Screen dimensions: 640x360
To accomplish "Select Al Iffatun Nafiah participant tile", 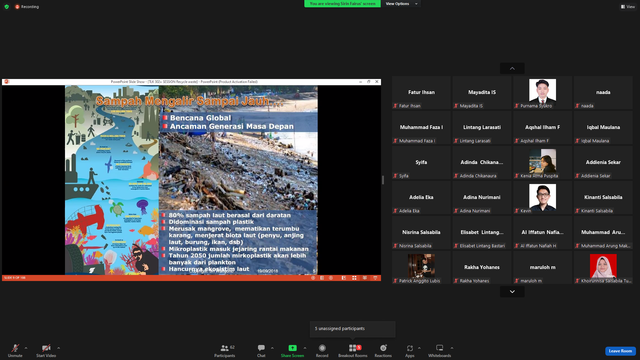I will (x=542, y=233).
